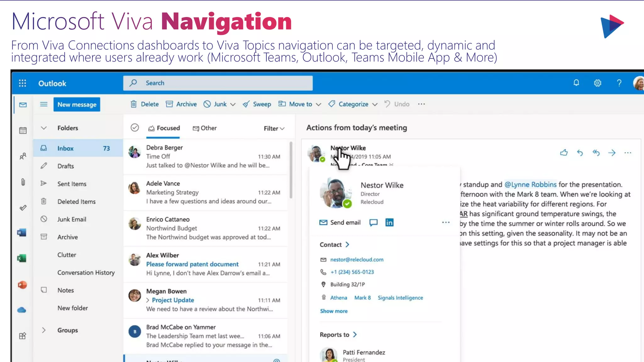Click the New message button
Image resolution: width=644 pixels, height=362 pixels.
tap(77, 104)
